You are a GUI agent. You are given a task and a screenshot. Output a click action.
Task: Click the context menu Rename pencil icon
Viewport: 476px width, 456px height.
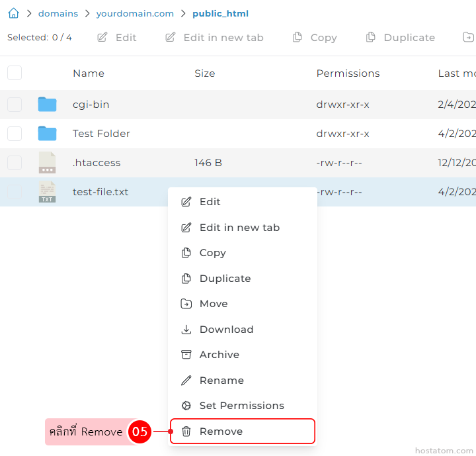[x=186, y=381]
